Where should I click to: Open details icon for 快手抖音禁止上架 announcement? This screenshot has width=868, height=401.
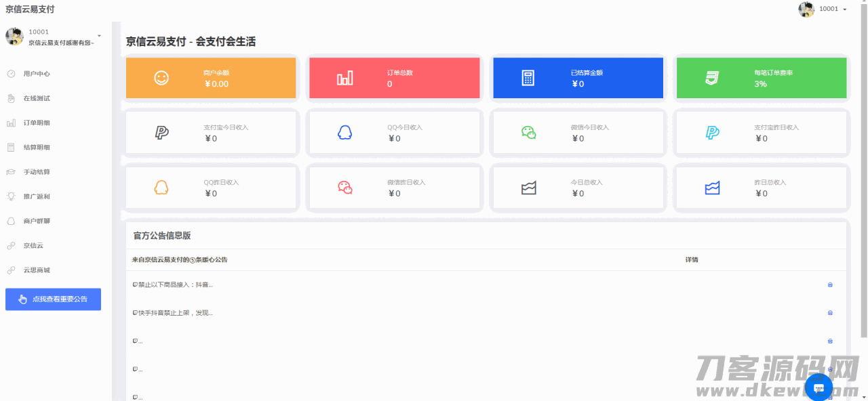tap(830, 313)
